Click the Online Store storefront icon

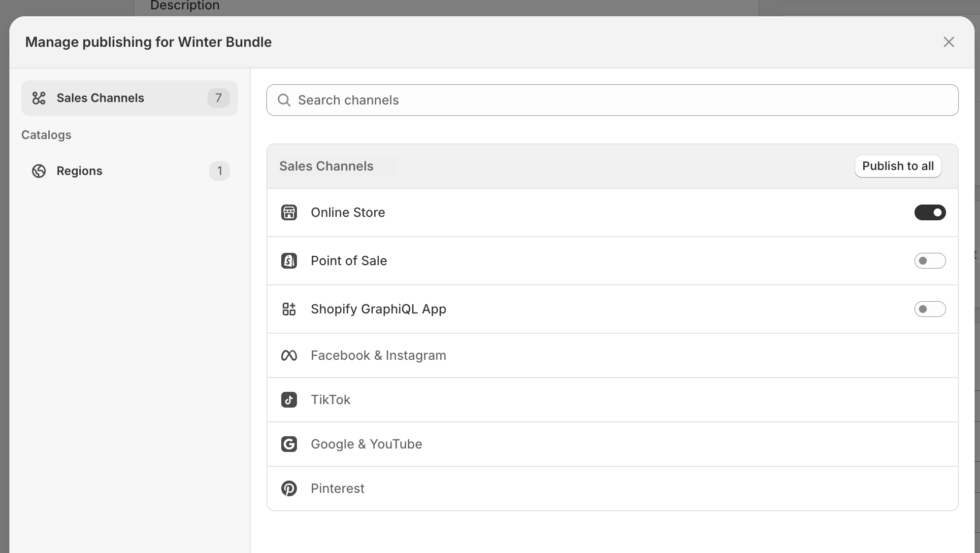[289, 212]
